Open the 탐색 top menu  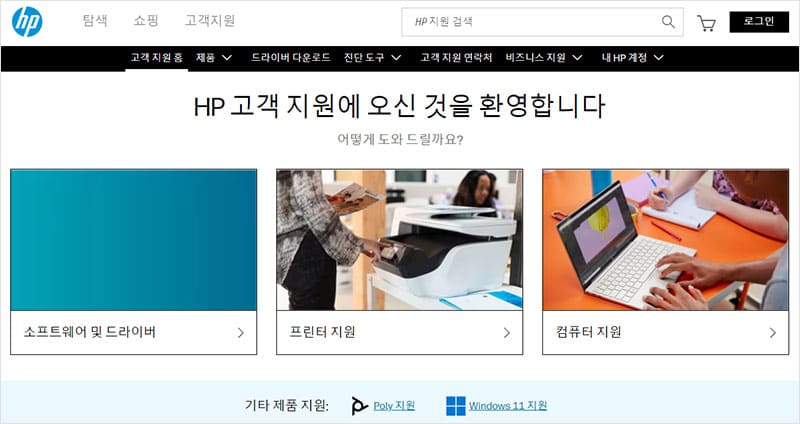coord(95,21)
